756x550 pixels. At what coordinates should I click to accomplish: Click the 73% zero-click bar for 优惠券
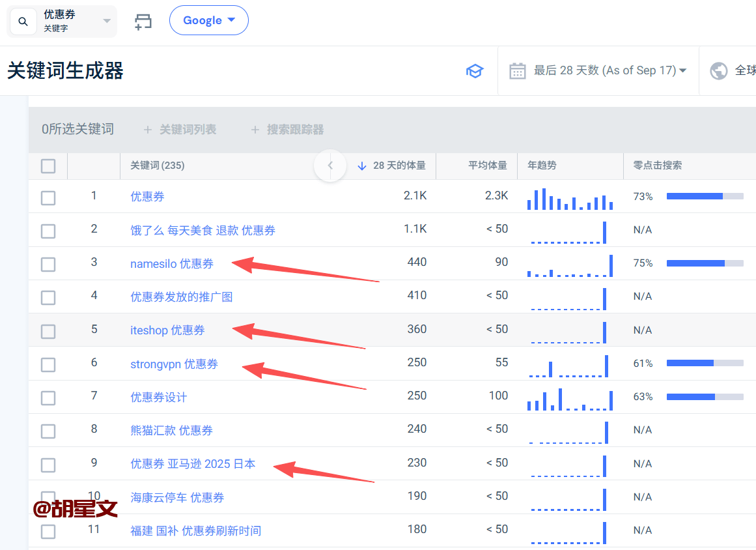click(705, 196)
